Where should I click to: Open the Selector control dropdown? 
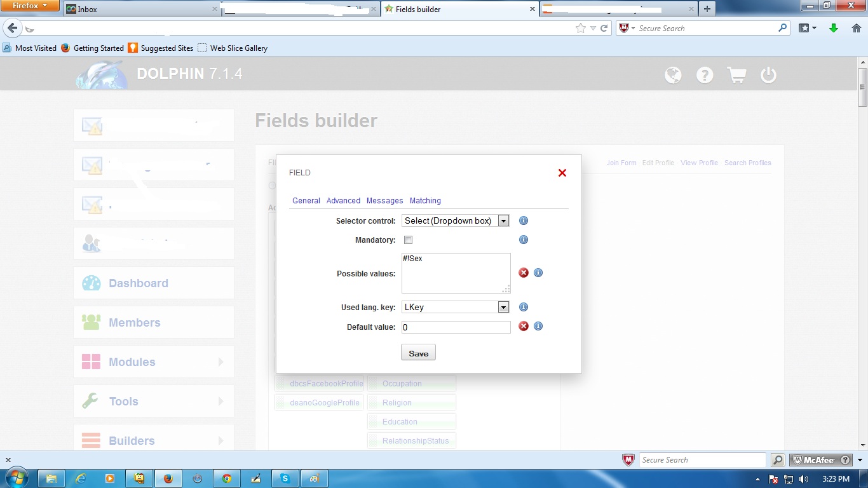[456, 220]
